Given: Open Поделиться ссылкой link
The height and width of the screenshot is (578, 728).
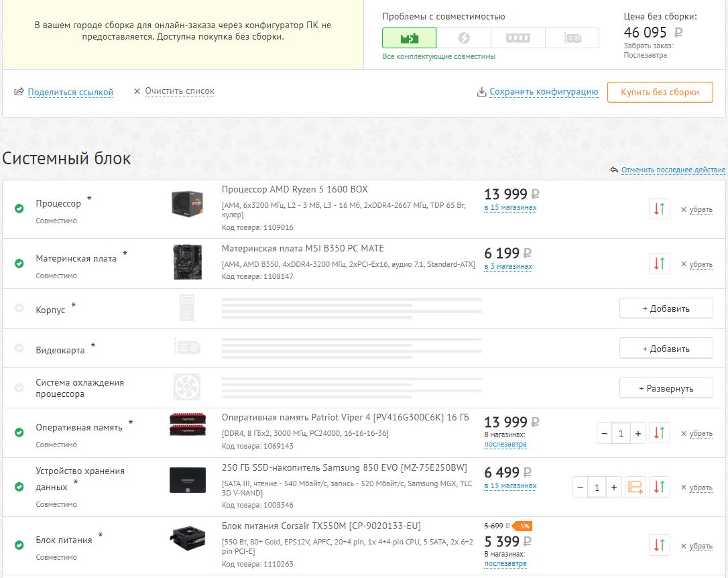Looking at the screenshot, I should point(70,92).
